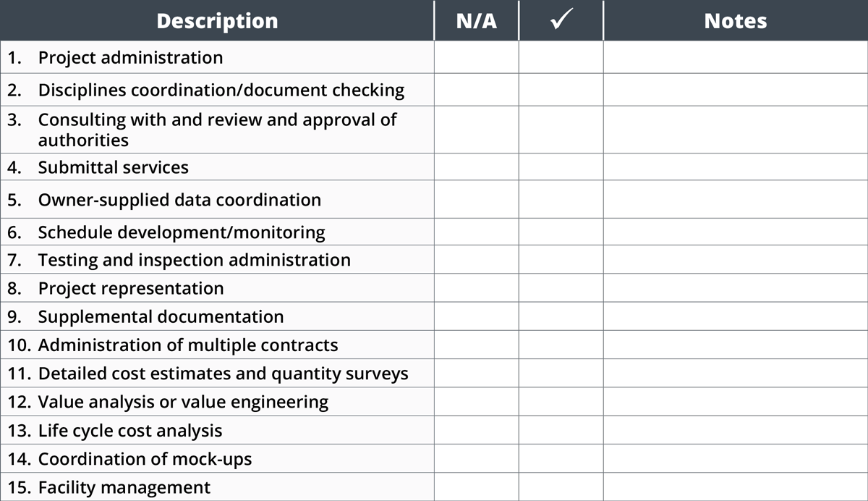Click Notes cell for Schedule development/monitoring
868x501 pixels.
click(736, 232)
